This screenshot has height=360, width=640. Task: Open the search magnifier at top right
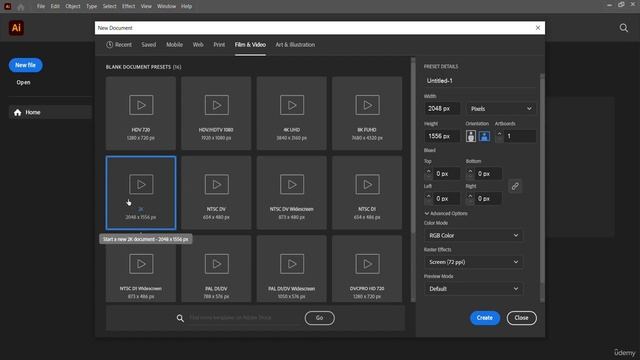tap(624, 28)
